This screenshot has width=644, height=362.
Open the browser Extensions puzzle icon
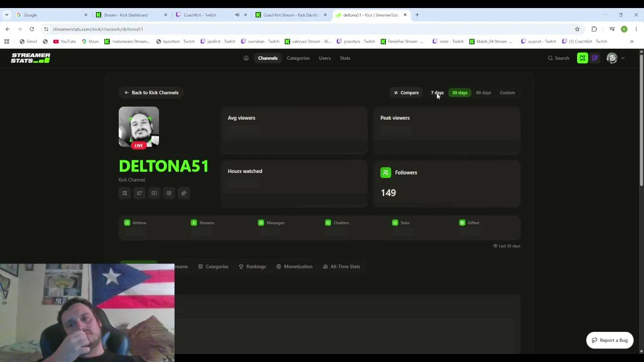594,29
